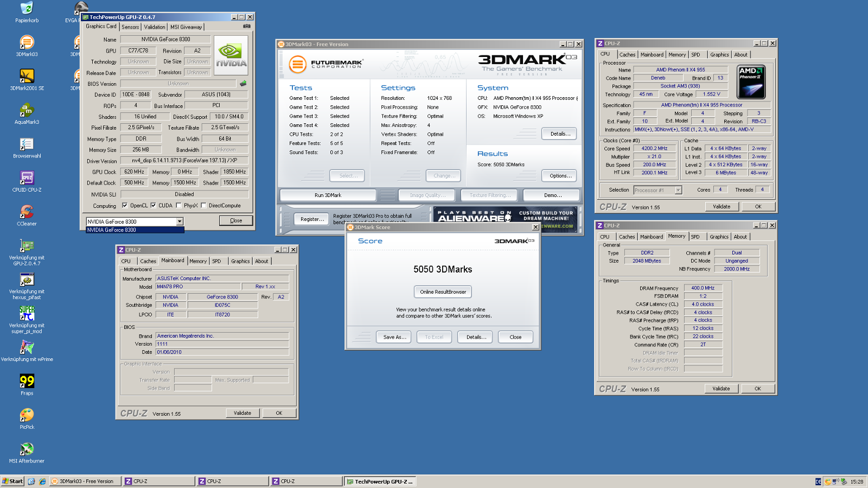This screenshot has width=868, height=488.
Task: Click the 5050 3DMarks score text
Action: (x=443, y=269)
